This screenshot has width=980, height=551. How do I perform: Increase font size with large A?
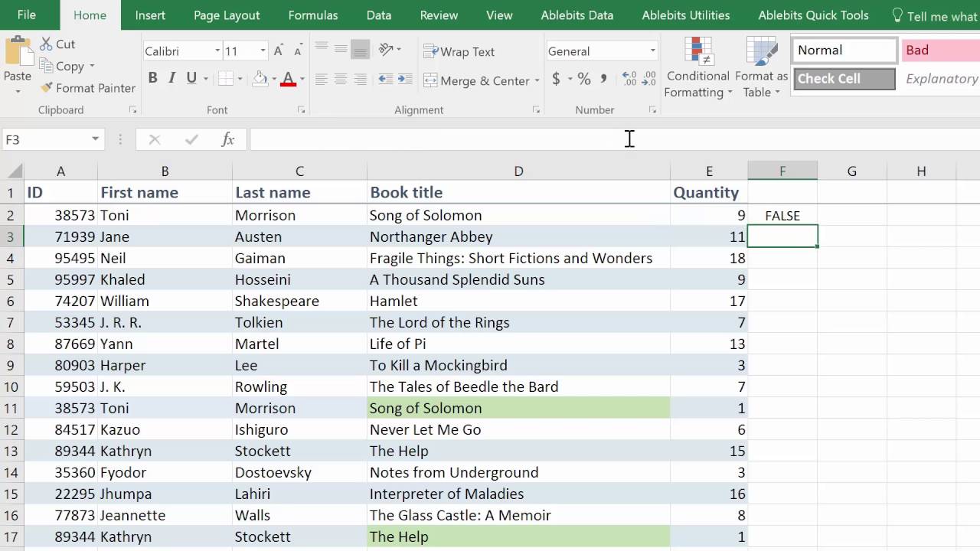point(279,51)
